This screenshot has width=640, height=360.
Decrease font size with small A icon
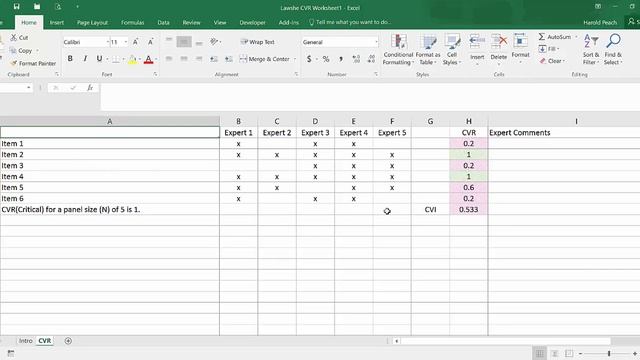coord(151,42)
